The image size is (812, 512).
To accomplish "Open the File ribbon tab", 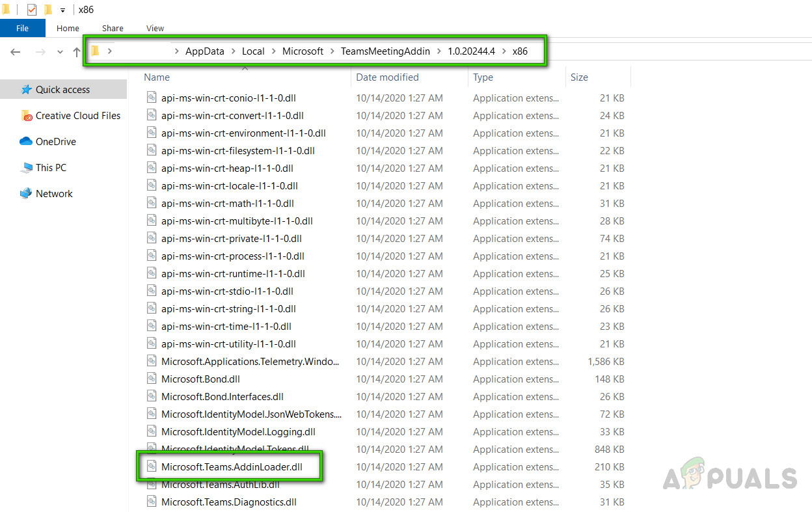I will [x=22, y=28].
